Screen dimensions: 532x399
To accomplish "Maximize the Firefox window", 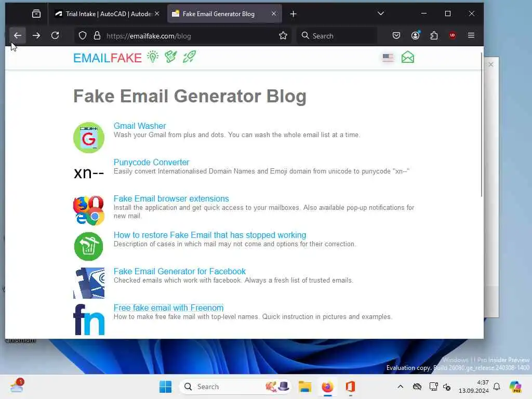I will 448,14.
